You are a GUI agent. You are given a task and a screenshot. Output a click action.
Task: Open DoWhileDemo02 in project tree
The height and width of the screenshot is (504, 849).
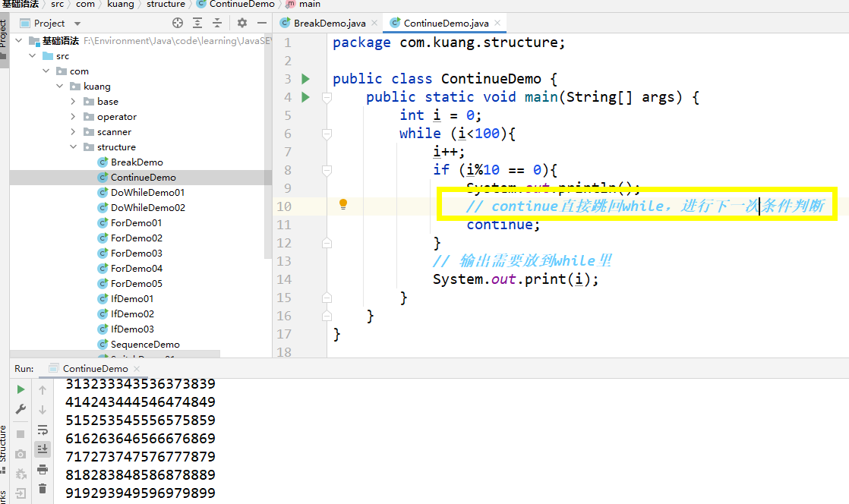click(147, 207)
